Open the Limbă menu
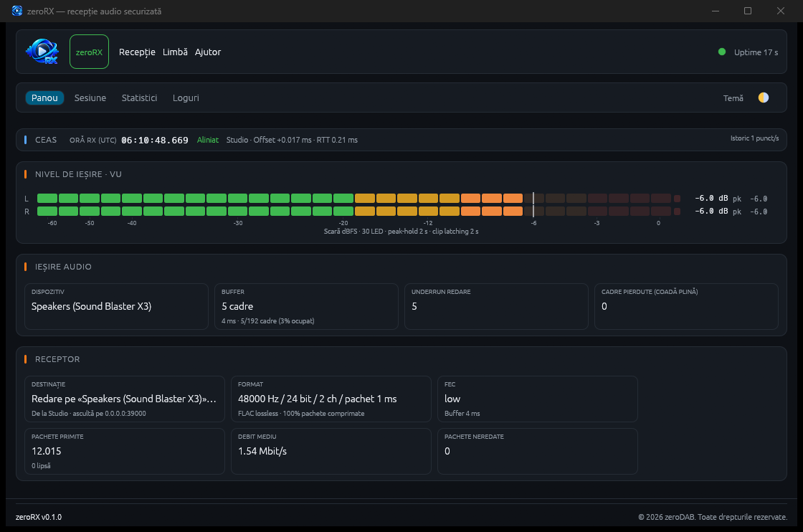Viewport: 803px width, 532px height. click(x=175, y=52)
